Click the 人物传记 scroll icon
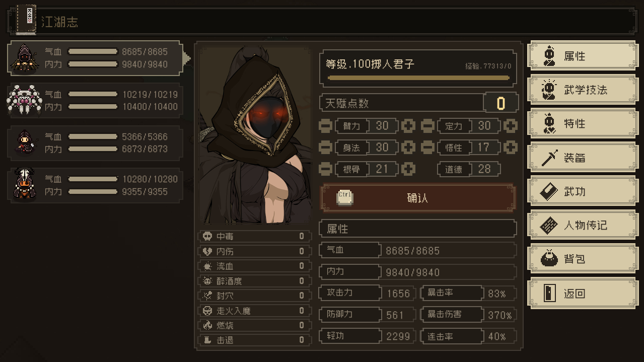This screenshot has height=362, width=644. [x=548, y=226]
